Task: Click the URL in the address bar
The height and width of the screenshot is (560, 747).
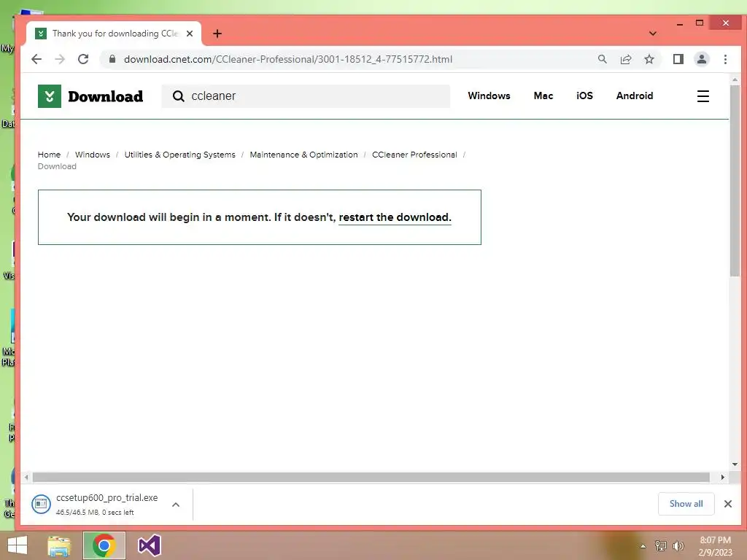Action: [287, 59]
